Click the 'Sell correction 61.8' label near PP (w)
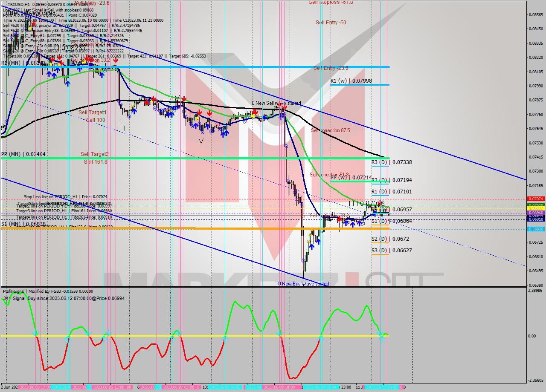The height and width of the screenshot is (392, 546). pos(329,175)
